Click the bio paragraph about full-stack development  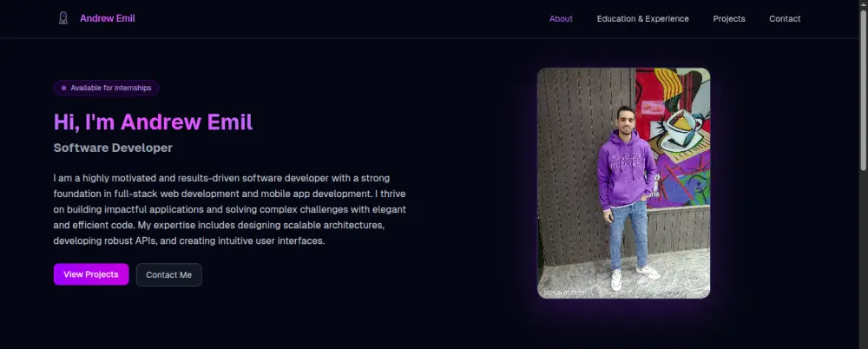(x=230, y=209)
